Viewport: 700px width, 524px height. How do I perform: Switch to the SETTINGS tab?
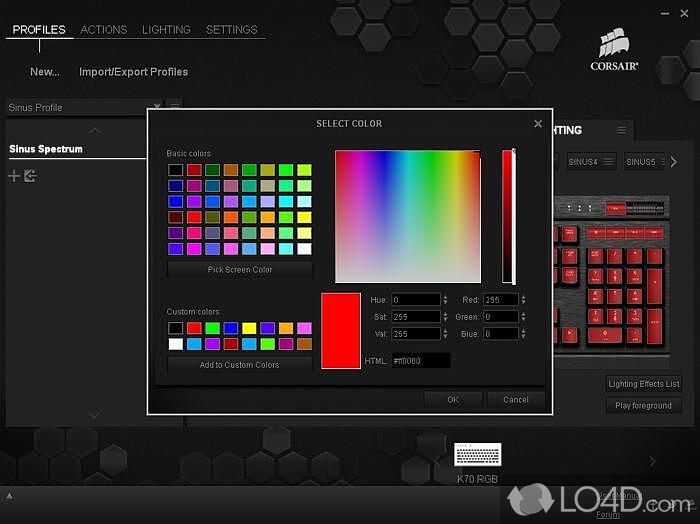tap(231, 29)
